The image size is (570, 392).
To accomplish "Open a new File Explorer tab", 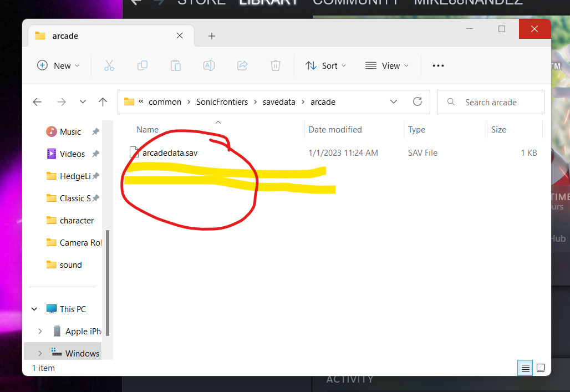I will 211,35.
